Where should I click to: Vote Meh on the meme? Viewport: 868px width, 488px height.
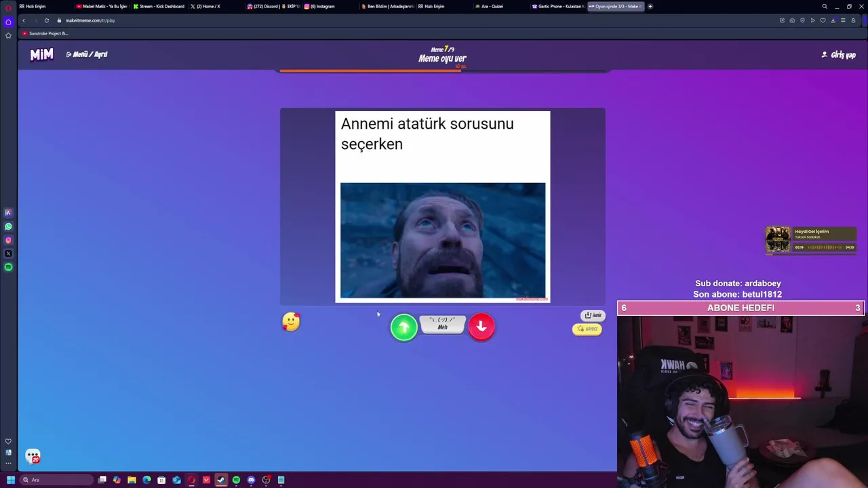tap(443, 324)
